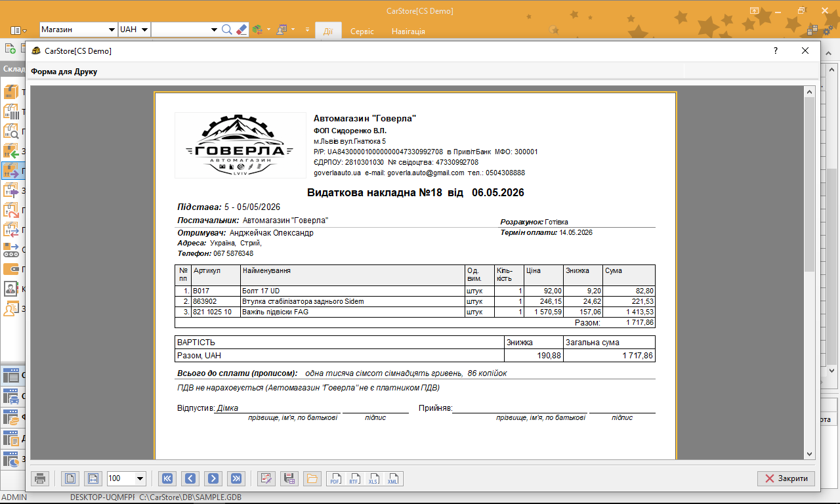Open the Навігація tab
Image resolution: width=840 pixels, height=504 pixels.
pyautogui.click(x=408, y=31)
